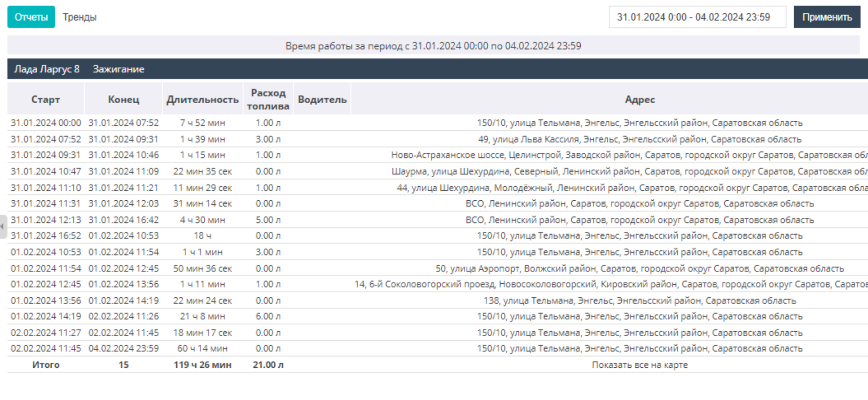
Task: Select the 150/10 address in the 02.02.2024 11:45 row
Action: (x=640, y=348)
